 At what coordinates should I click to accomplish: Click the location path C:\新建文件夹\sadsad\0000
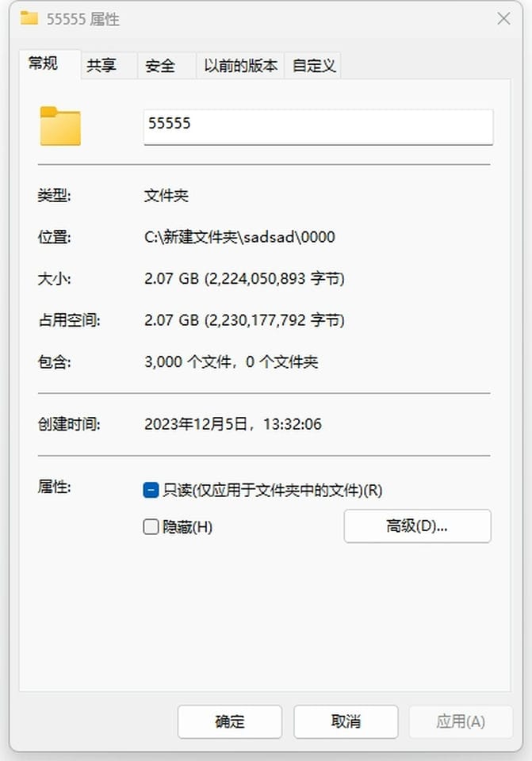click(x=239, y=237)
